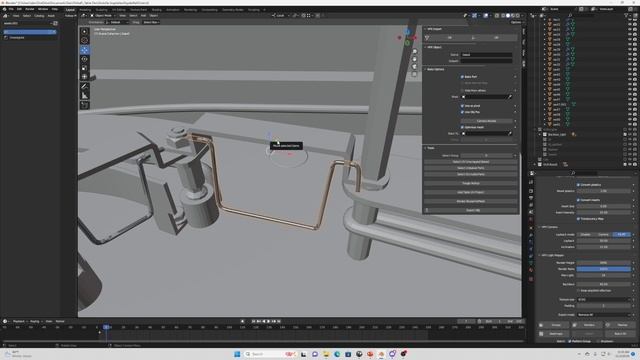Click the viewport zoom gizmo icon
Viewport: 640px width, 360px height.
point(414,51)
